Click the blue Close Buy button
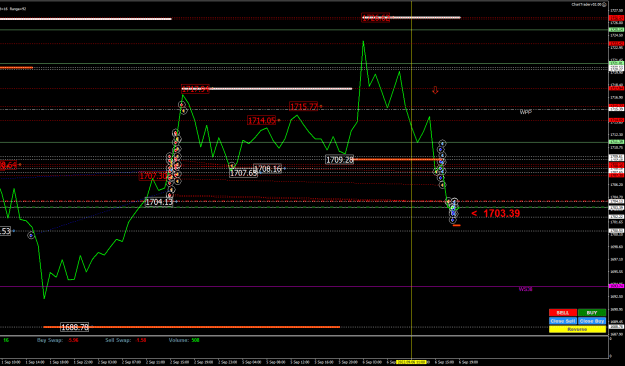Image resolution: width=625 pixels, height=366 pixels. pyautogui.click(x=592, y=321)
